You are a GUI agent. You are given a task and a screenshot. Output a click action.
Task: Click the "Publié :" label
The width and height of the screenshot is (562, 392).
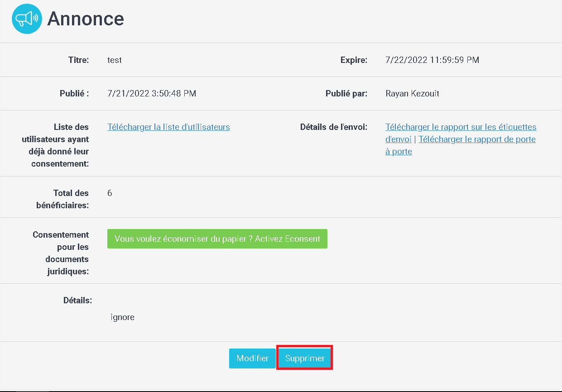[x=74, y=94]
